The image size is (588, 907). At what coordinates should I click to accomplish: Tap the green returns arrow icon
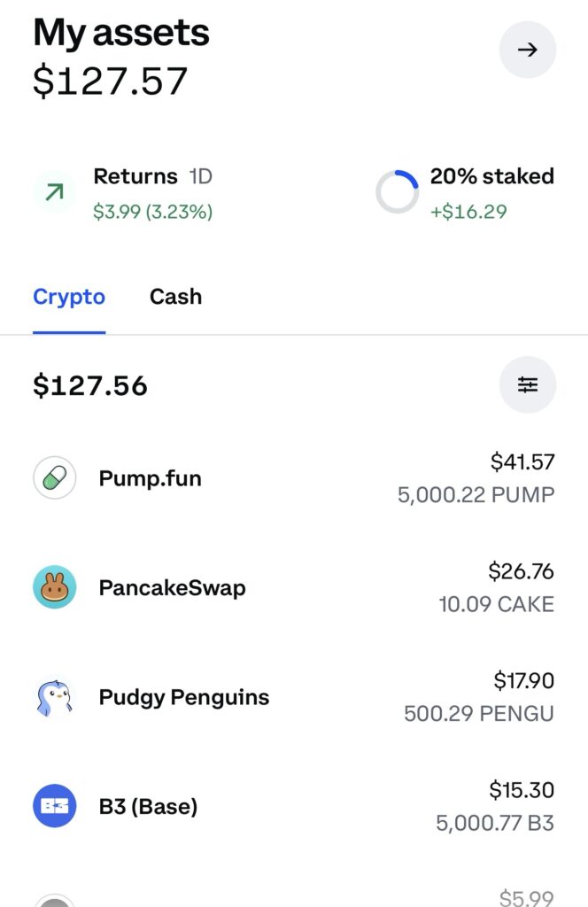click(x=54, y=192)
